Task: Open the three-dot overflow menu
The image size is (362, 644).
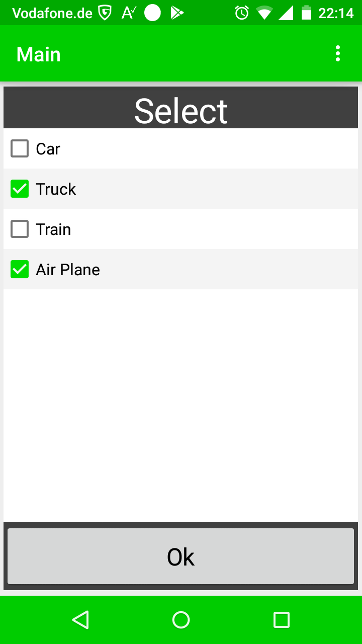Action: [338, 54]
